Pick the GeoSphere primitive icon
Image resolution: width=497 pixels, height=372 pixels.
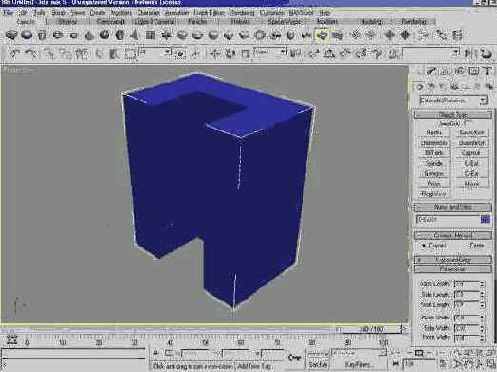click(x=105, y=35)
